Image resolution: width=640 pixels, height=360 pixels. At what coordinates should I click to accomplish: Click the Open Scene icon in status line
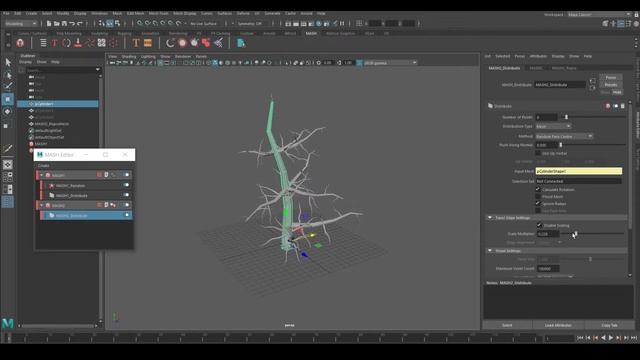[x=57, y=24]
